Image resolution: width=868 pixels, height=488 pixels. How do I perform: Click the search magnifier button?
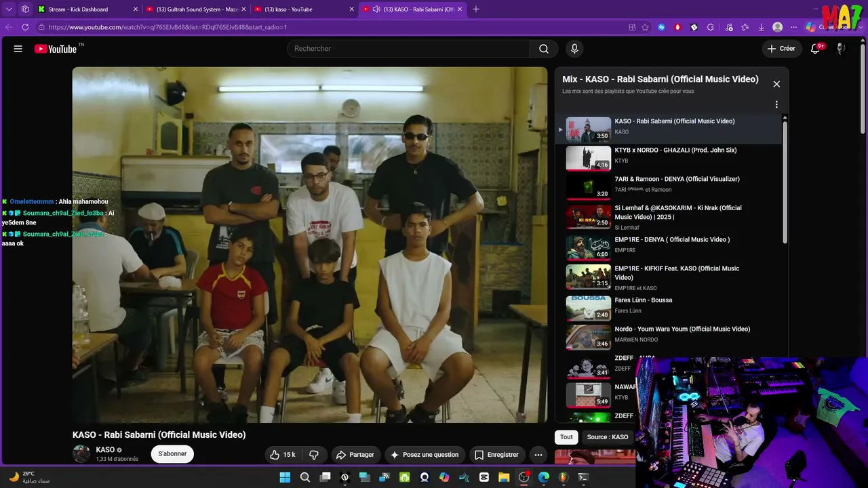544,49
